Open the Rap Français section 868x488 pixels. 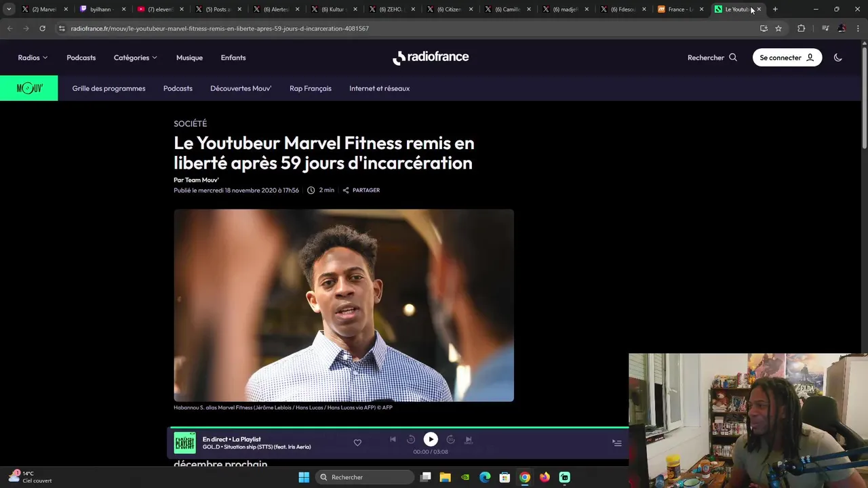311,88
